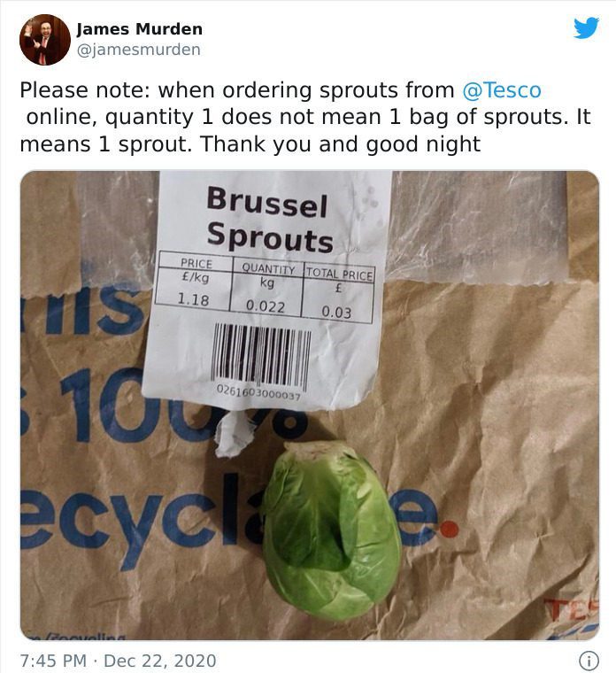Image resolution: width=616 pixels, height=673 pixels.
Task: Click the 0.03 total price cell
Action: [336, 312]
